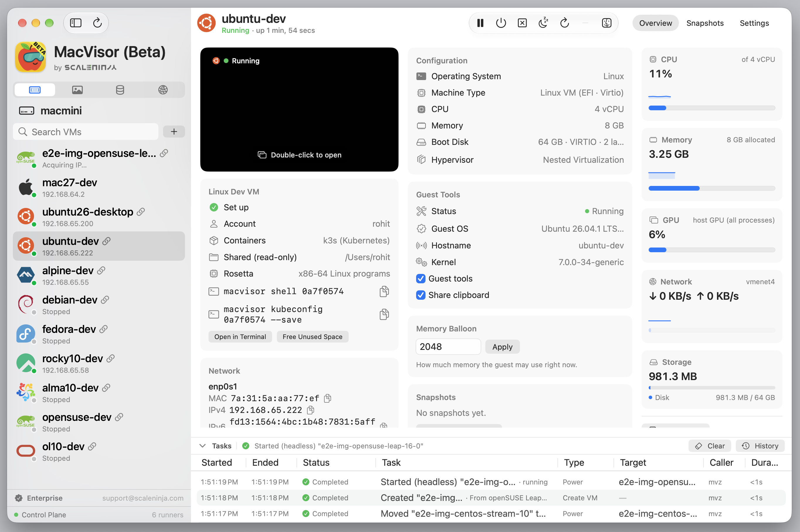Click the Memory Balloon 2048 input

(448, 347)
